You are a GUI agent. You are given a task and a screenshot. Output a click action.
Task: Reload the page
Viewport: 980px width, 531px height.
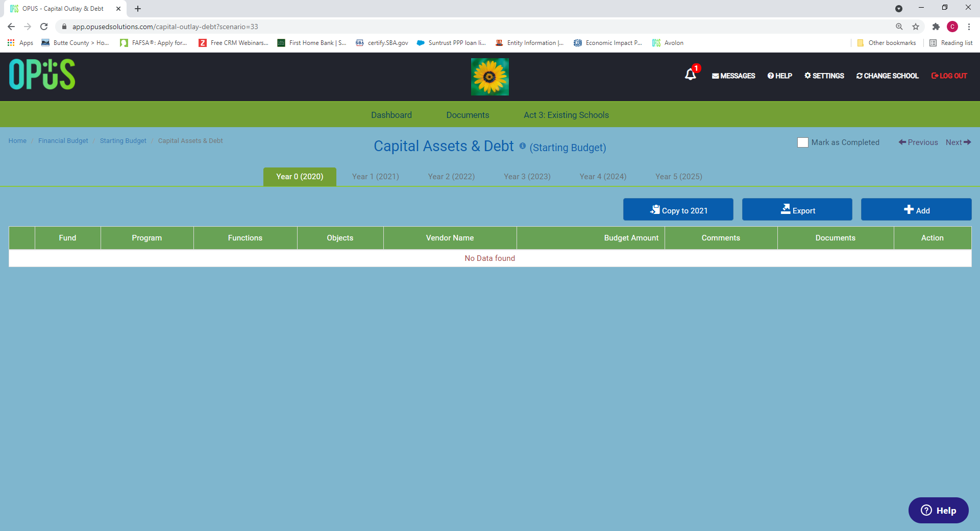tap(44, 27)
